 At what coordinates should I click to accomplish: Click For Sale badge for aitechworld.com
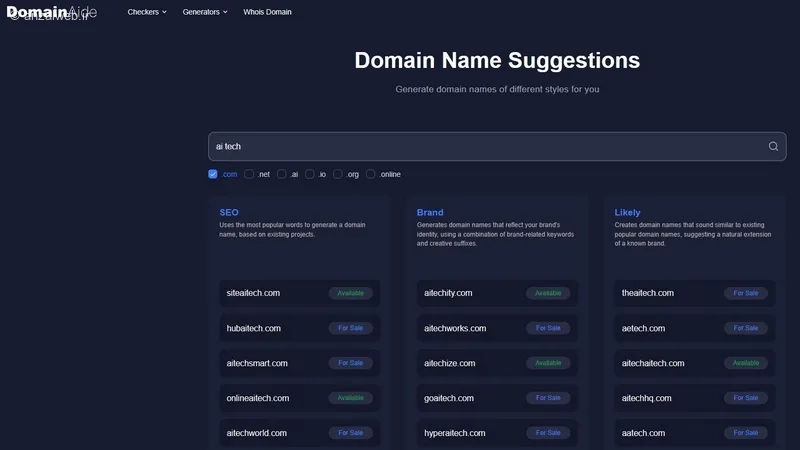(351, 433)
